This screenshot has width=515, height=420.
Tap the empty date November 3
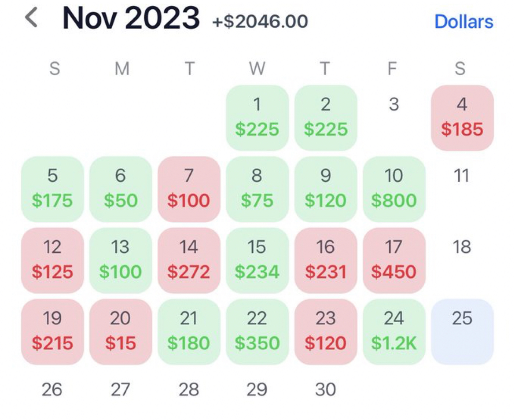click(394, 105)
